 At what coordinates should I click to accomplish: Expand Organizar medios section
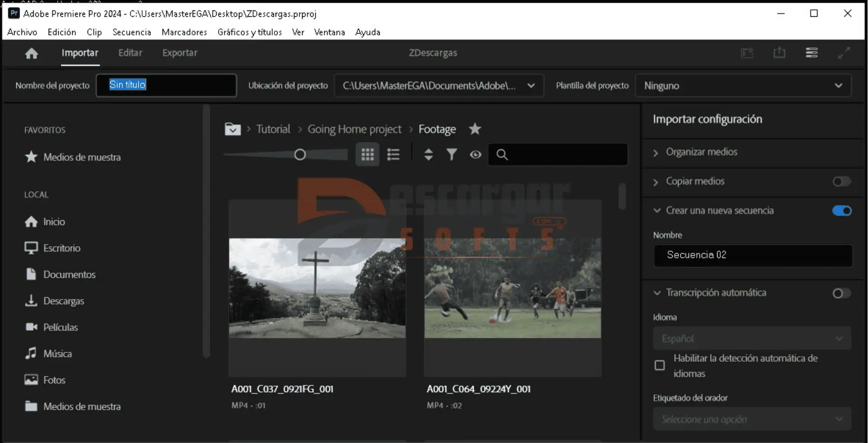tap(655, 153)
